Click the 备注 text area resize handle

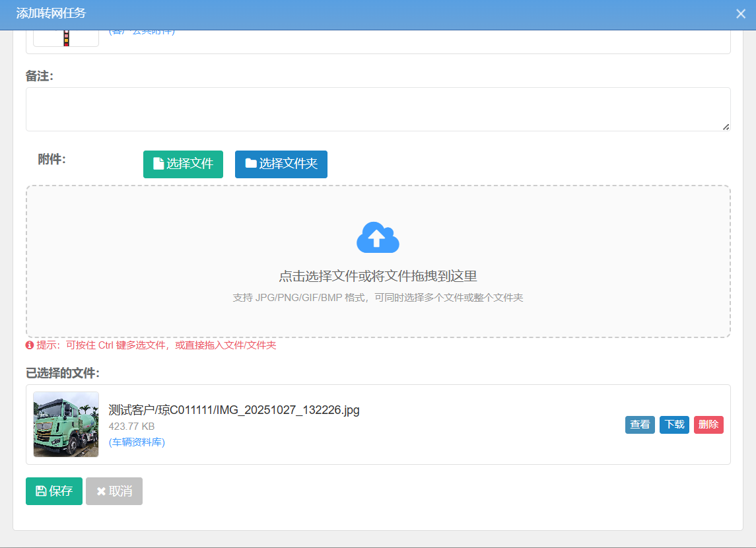[726, 126]
